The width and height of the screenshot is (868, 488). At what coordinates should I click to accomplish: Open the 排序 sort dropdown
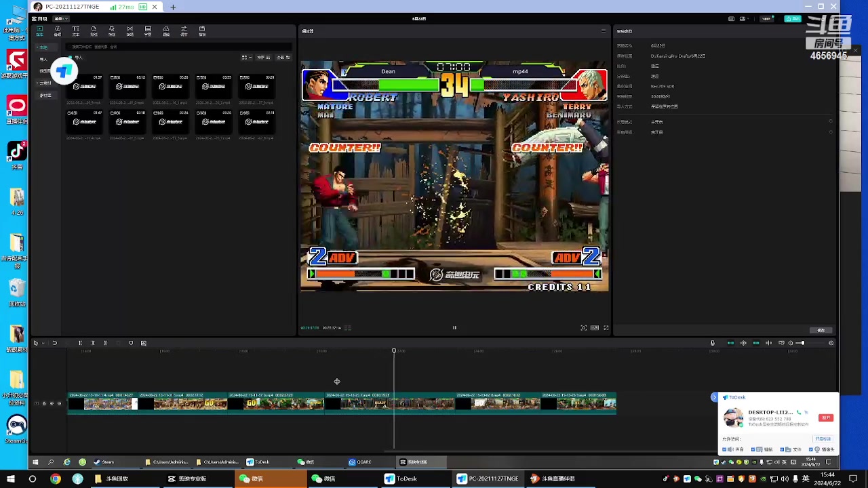point(263,58)
